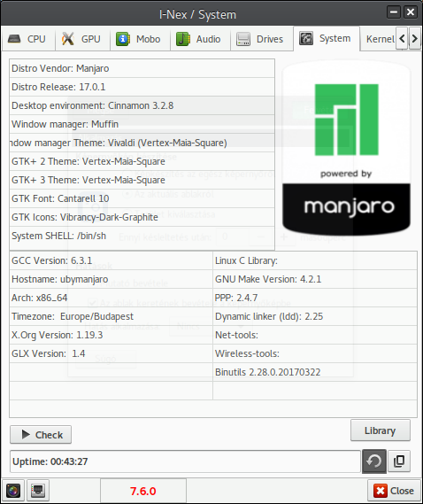Copy uptime with the copy icon
The height and width of the screenshot is (504, 423).
click(x=399, y=461)
